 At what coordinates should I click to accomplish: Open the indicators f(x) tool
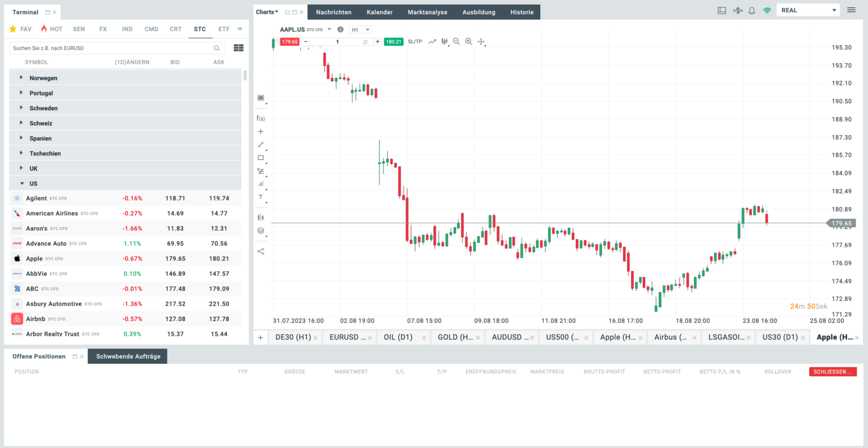pos(261,118)
